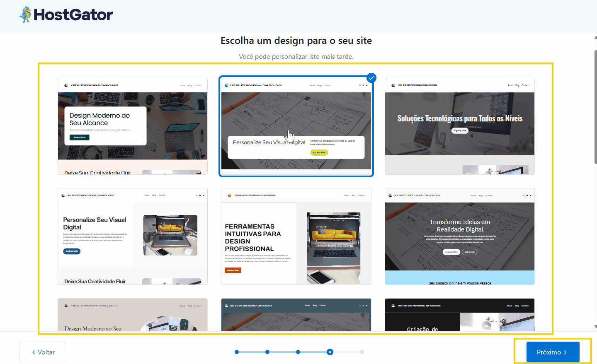The height and width of the screenshot is (364, 597).
Task: Select the 'Design Moderno ao Seu Alcance' template
Action: click(x=133, y=126)
